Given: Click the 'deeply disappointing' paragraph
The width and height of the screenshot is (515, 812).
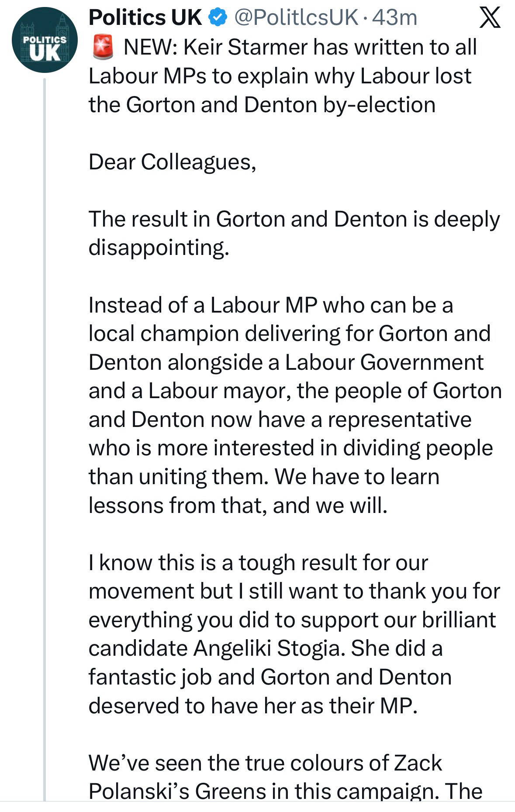Looking at the screenshot, I should pos(294,233).
